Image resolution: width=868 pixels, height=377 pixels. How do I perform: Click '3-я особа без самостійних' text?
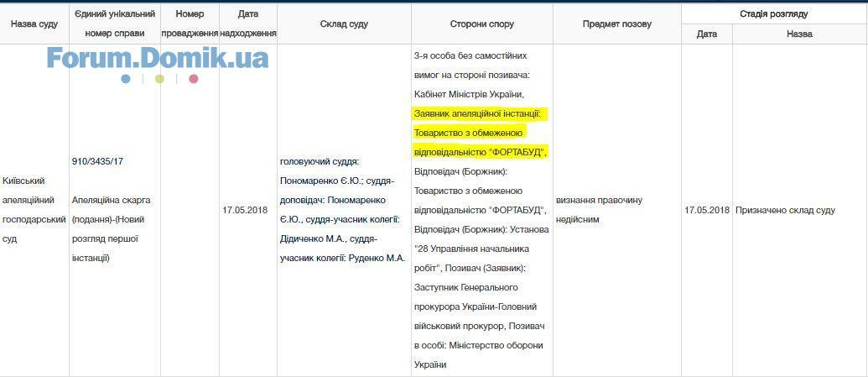coord(470,56)
